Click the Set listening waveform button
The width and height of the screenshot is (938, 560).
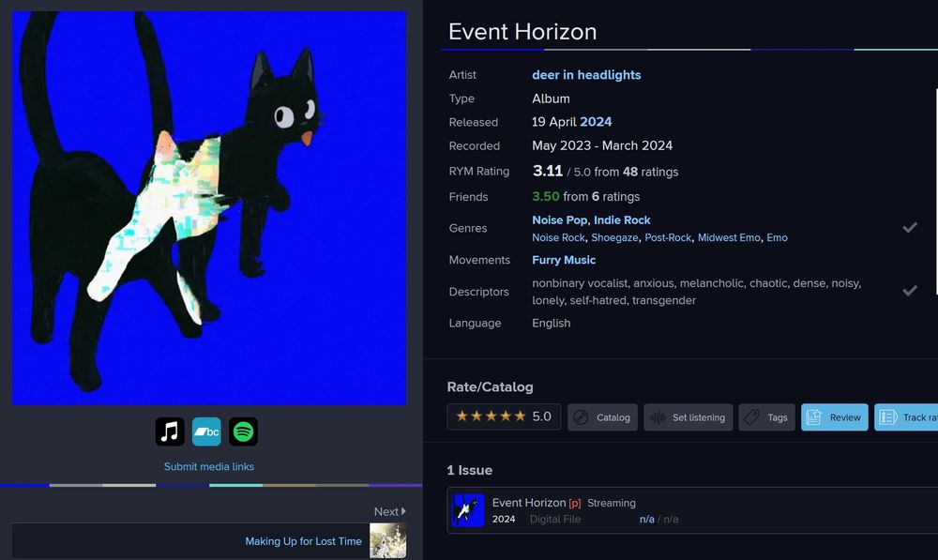click(688, 417)
